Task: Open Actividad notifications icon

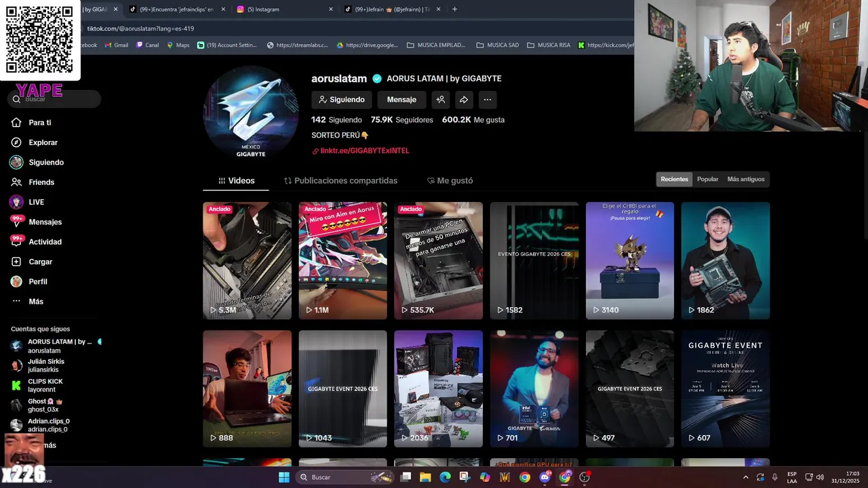Action: tap(16, 241)
